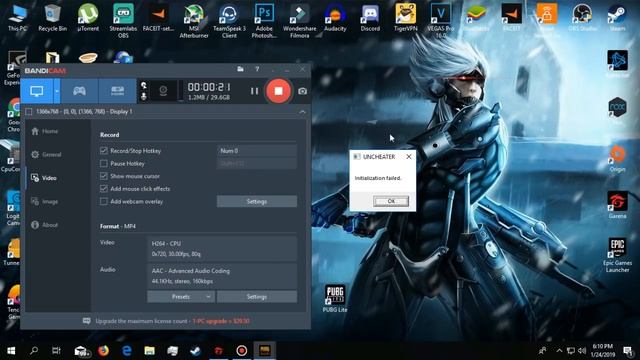The height and width of the screenshot is (360, 640).
Task: Open screen mode dropdown arrow
Action: tap(57, 91)
